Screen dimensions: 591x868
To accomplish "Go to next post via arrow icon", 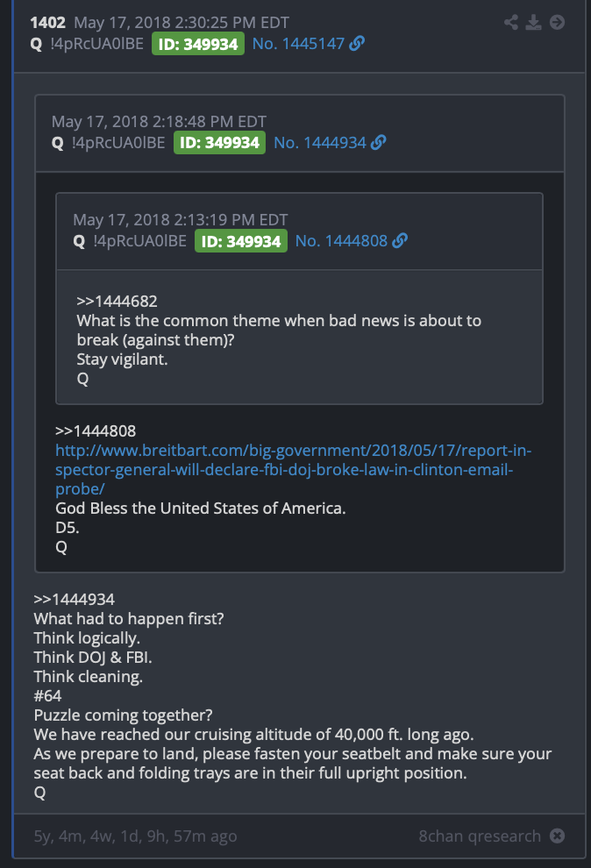I will tap(557, 22).
